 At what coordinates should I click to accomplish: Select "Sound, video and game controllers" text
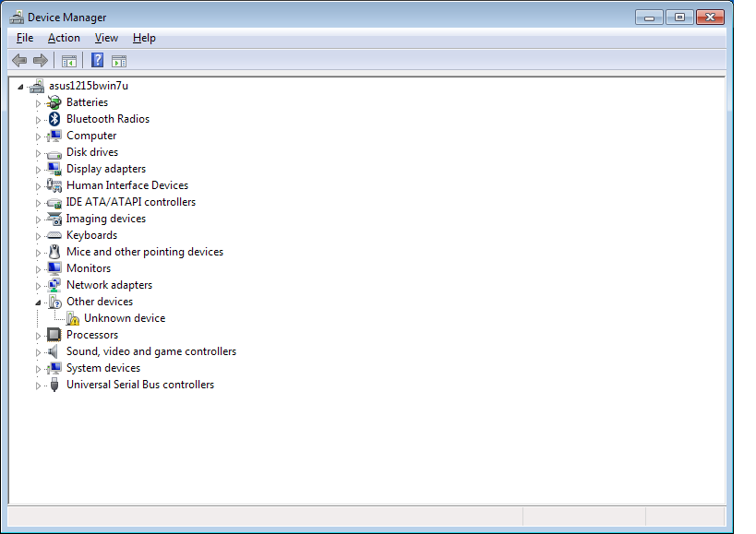click(x=150, y=351)
